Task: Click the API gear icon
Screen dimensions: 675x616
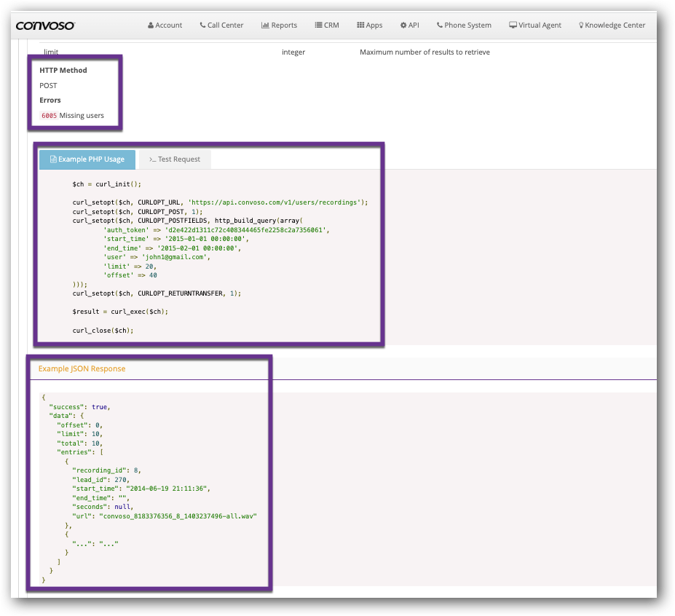Action: [403, 25]
